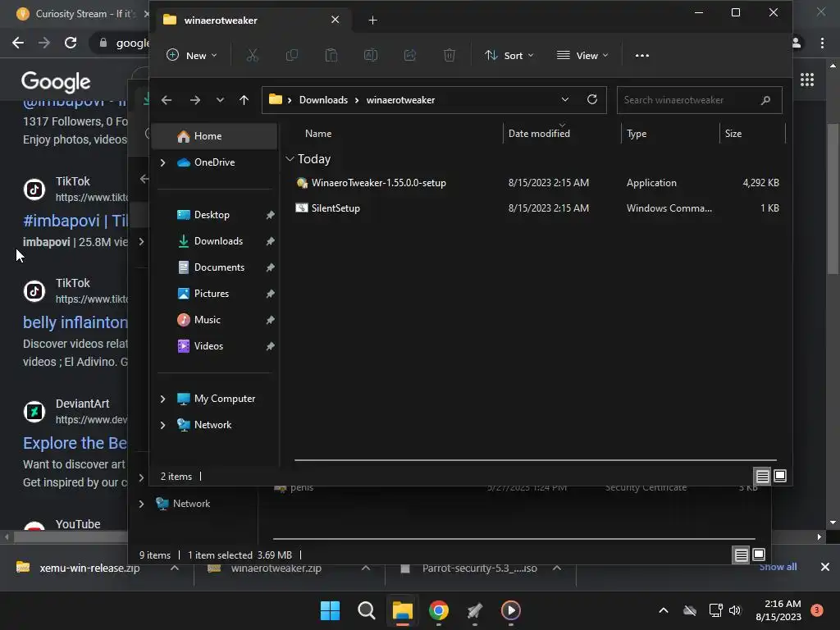Image resolution: width=840 pixels, height=630 pixels.
Task: Open the New item menu
Action: click(x=191, y=55)
